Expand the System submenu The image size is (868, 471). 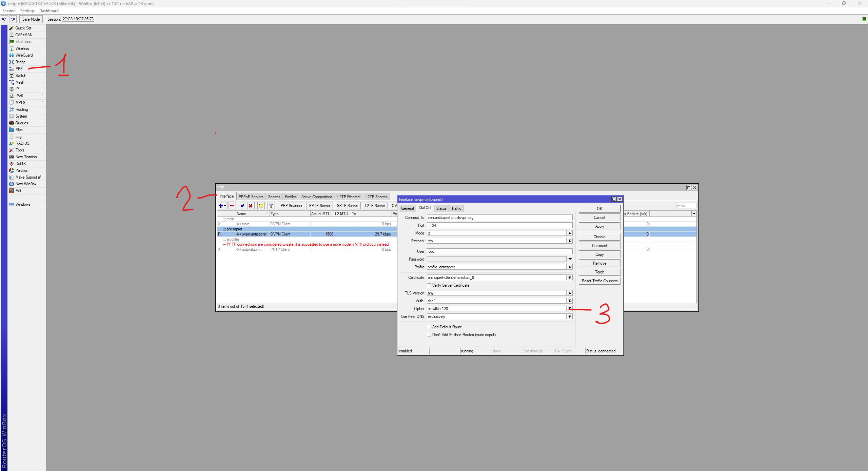(27, 116)
